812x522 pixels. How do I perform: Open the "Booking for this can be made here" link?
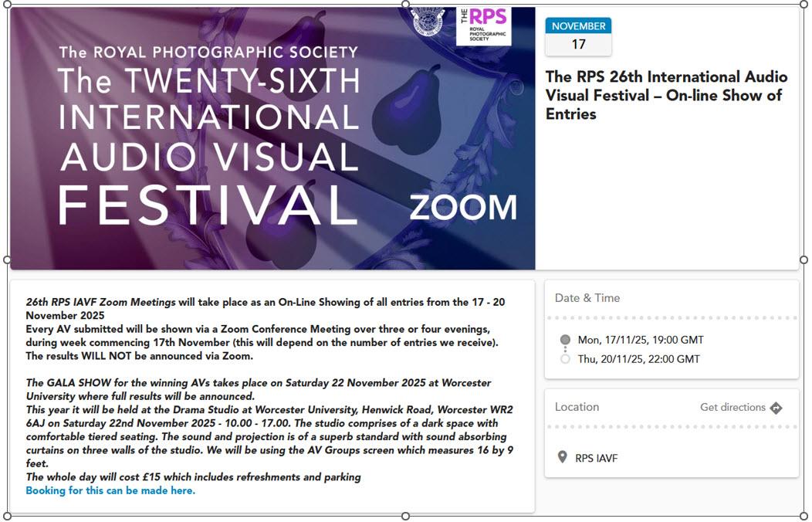(110, 490)
